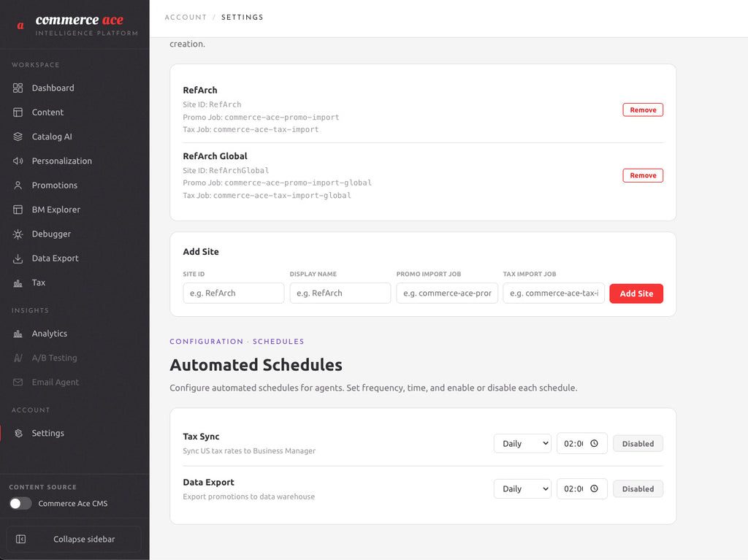748x560 pixels.
Task: Focus the Display Name input field
Action: [x=340, y=293]
